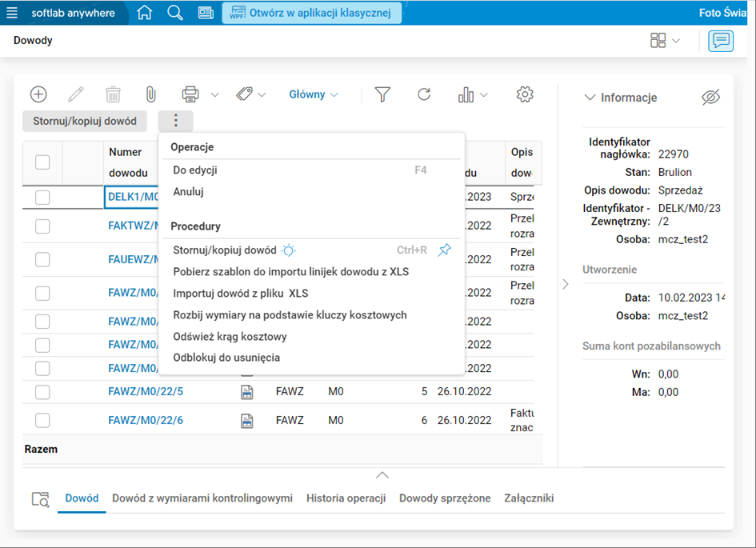Open document link FAWZ/M0/22/5
The width and height of the screenshot is (756, 548).
(x=146, y=392)
